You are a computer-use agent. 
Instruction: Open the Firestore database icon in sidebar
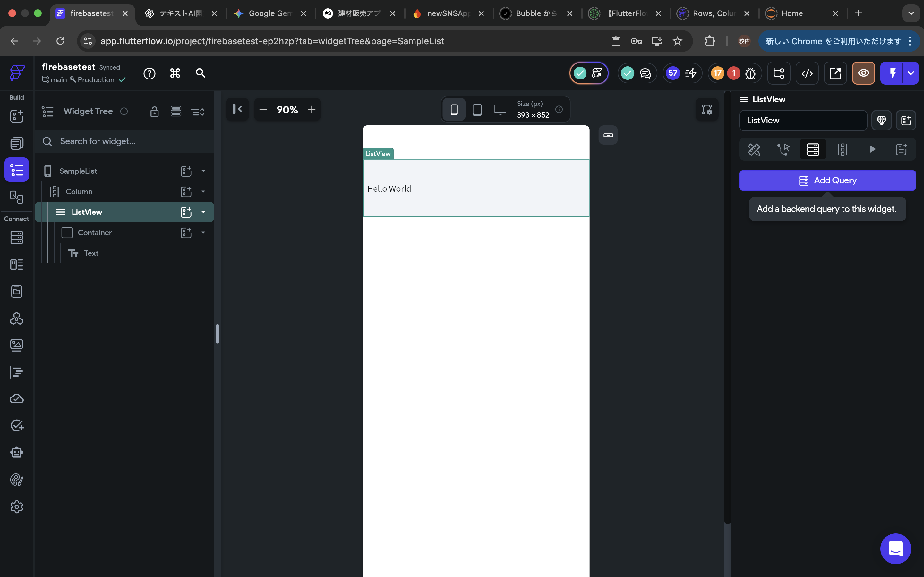[x=16, y=238]
